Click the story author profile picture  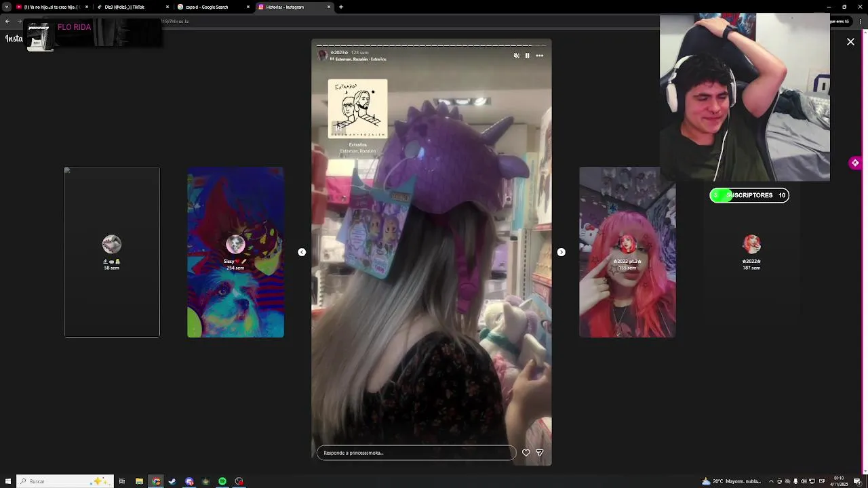(x=322, y=56)
